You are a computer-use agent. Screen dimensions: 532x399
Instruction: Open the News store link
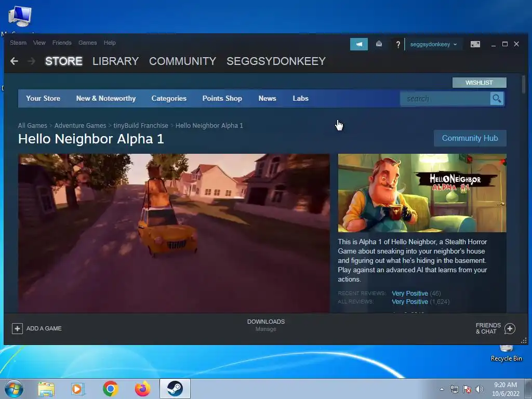click(268, 98)
